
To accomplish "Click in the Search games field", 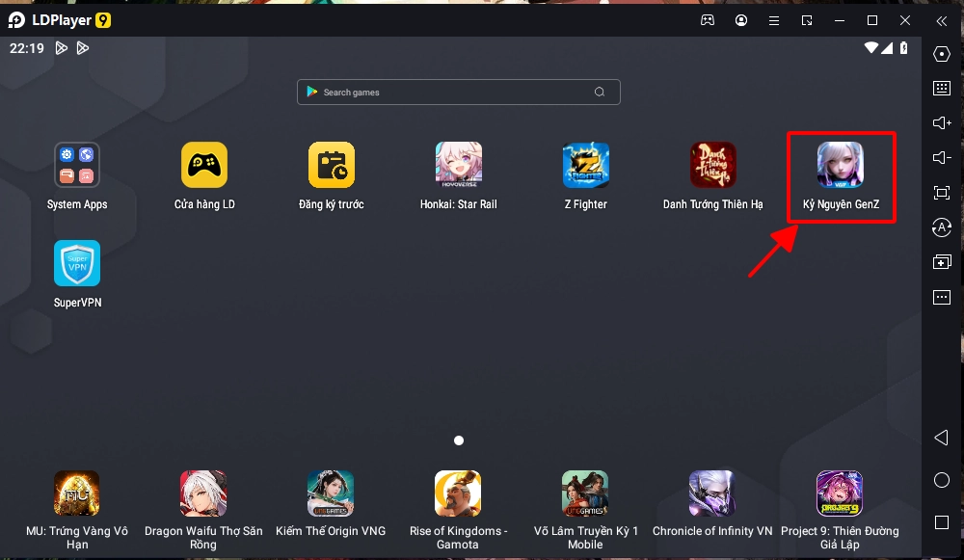I will 459,93.
